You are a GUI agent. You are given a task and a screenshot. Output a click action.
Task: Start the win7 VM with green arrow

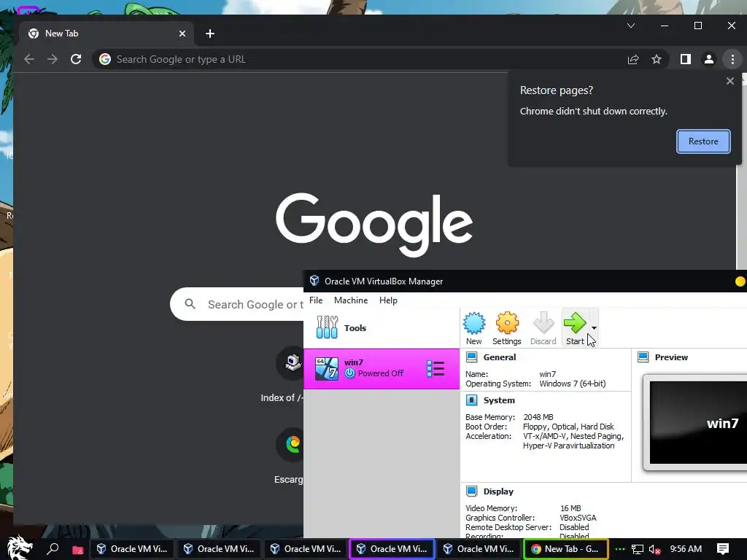coord(575,327)
